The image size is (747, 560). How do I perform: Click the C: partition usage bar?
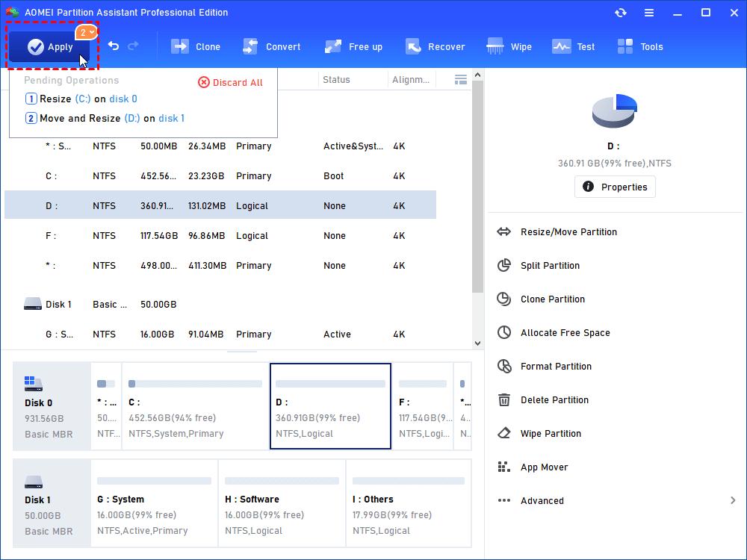coord(195,384)
